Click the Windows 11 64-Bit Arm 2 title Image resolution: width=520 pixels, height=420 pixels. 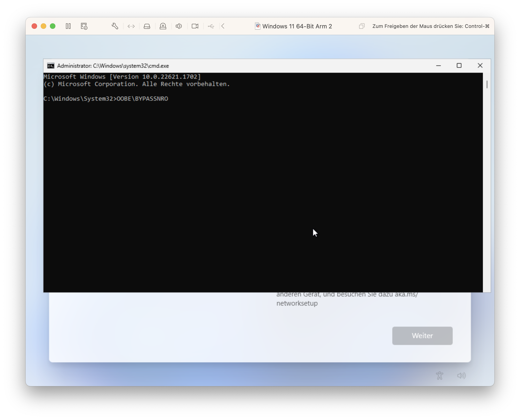(x=297, y=26)
